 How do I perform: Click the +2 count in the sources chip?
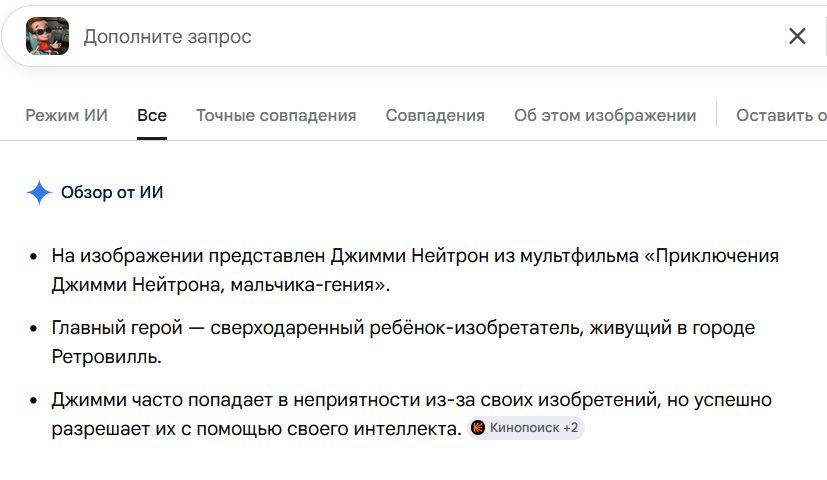pos(571,428)
